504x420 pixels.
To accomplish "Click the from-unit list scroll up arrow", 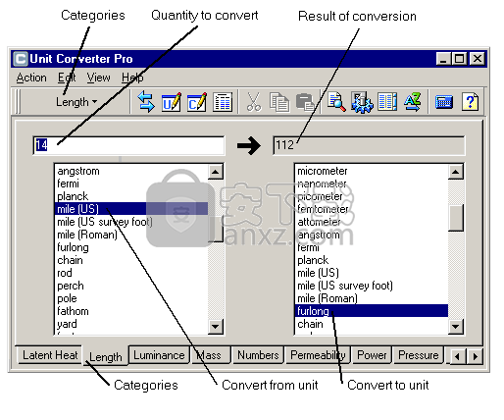I will [216, 172].
